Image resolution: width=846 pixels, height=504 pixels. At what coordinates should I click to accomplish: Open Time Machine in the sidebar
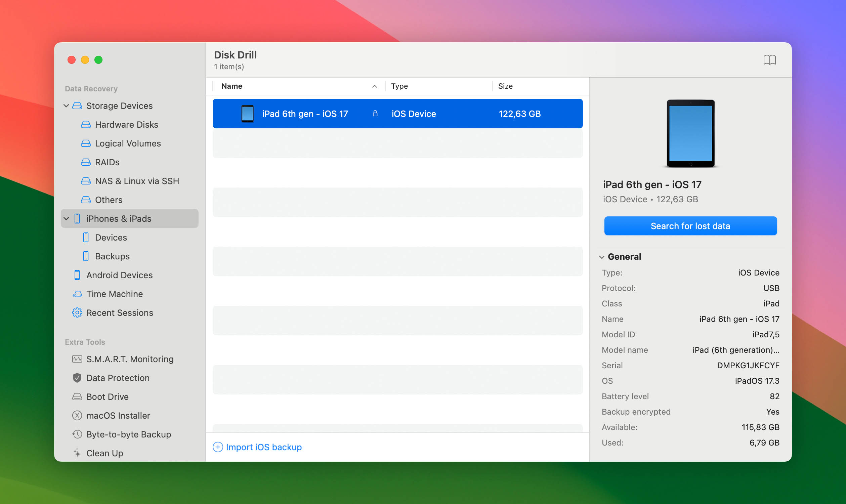point(115,294)
